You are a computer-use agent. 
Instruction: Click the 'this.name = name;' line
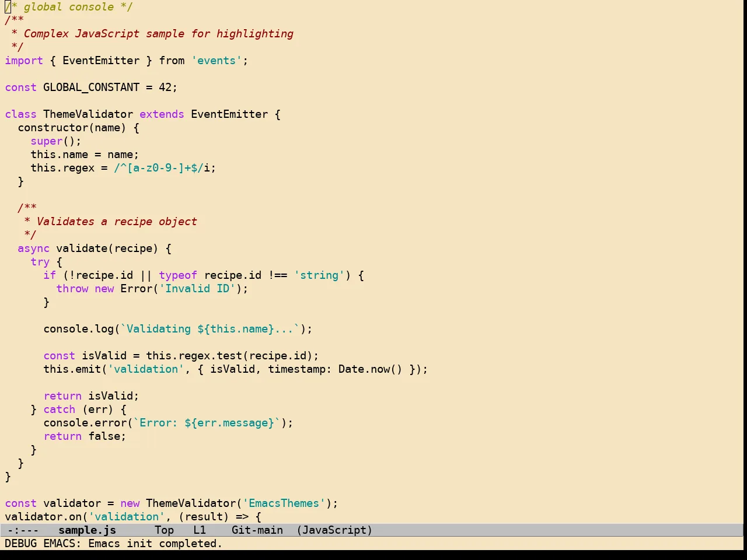click(85, 155)
